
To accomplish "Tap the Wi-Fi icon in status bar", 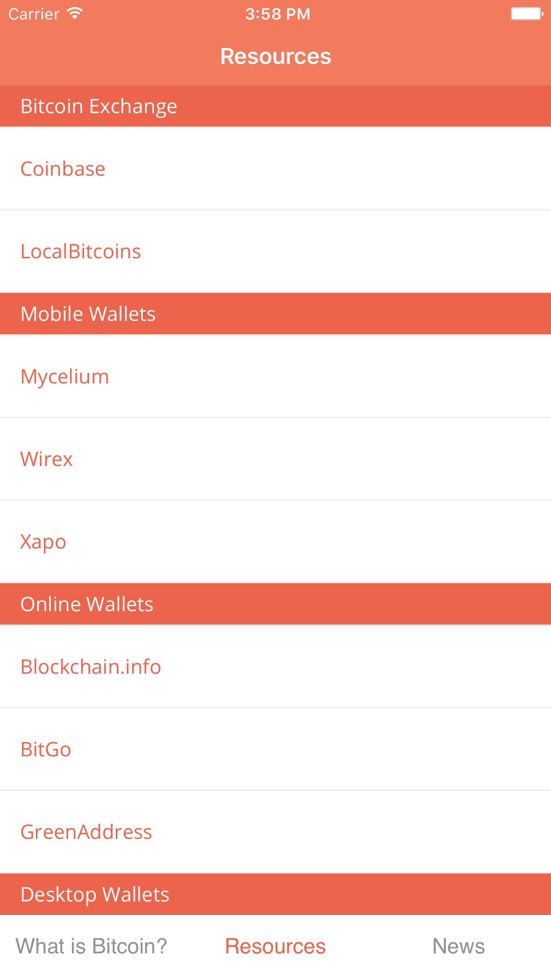I will [x=75, y=14].
